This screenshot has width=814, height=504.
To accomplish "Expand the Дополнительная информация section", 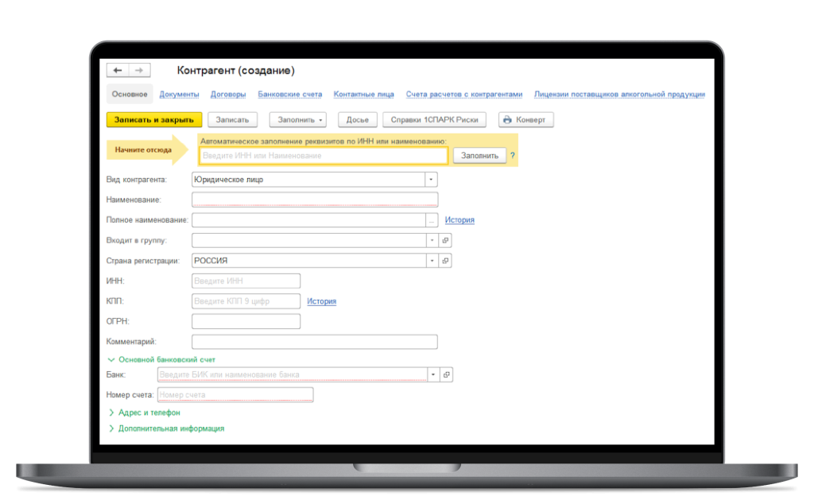I will point(111,428).
